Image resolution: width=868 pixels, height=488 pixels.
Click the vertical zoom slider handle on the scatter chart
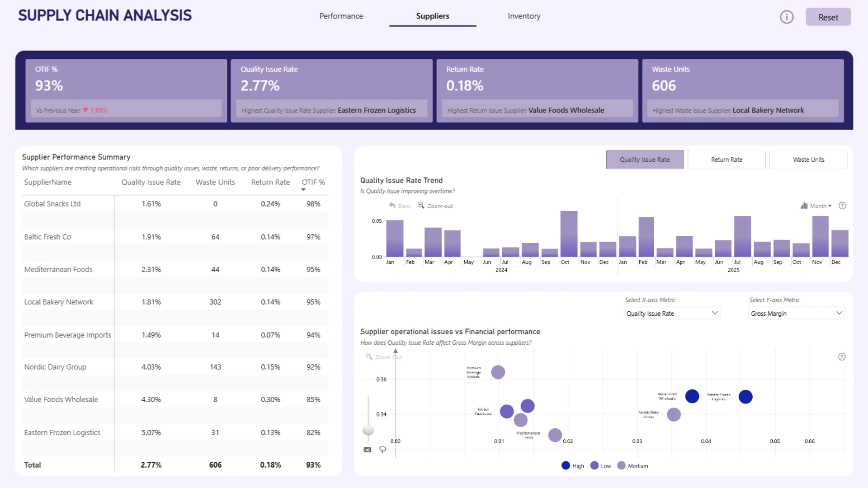(x=368, y=430)
